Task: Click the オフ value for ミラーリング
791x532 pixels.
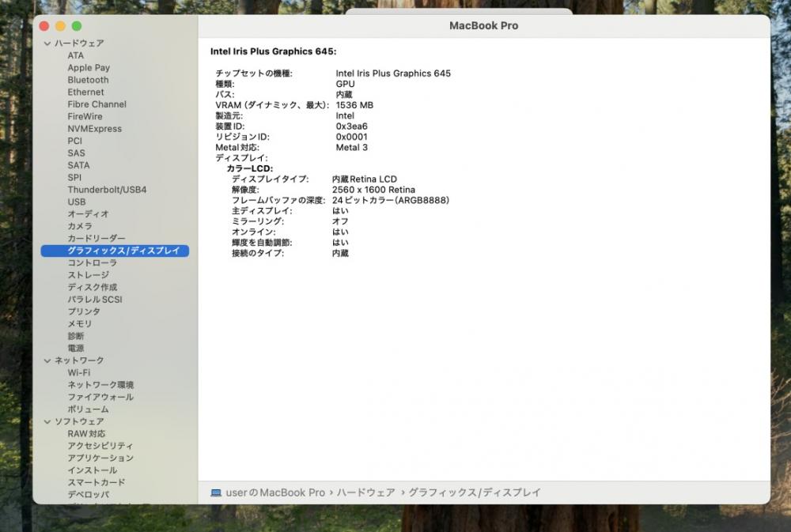Action: tap(340, 221)
